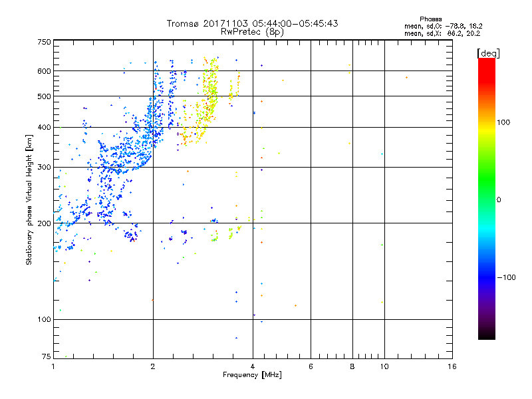Viewport: 532px width, 399px height.
Task: Click the isolated orange point above 10 MHz
Action: 406,78
